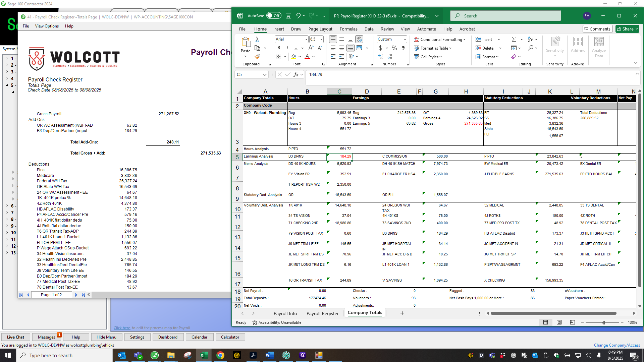The width and height of the screenshot is (644, 362).
Task: Click Increase Decimal icon
Action: pos(381,57)
